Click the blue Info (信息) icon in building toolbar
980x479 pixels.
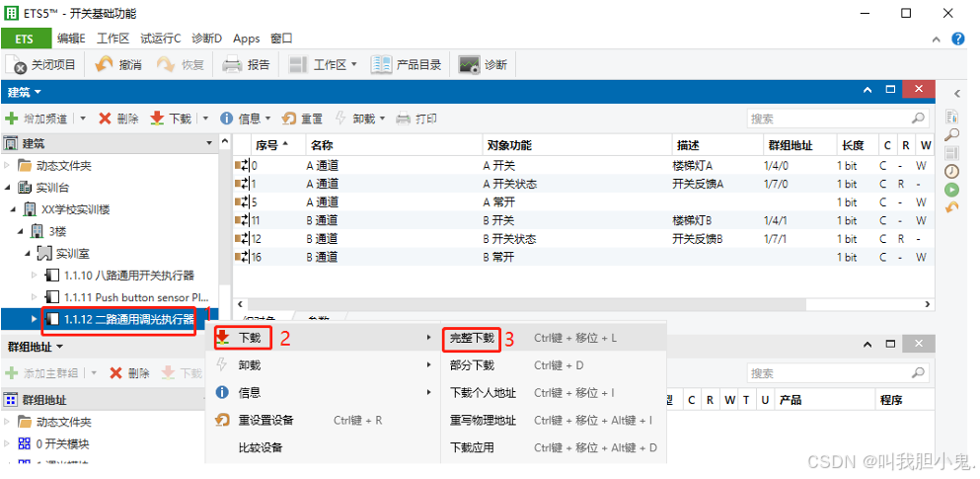tap(226, 119)
